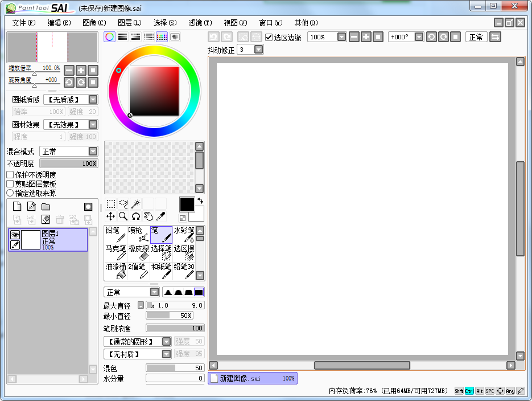The width and height of the screenshot is (532, 401).
Task: Open the 无材质 texture dropdown
Action: (x=166, y=354)
